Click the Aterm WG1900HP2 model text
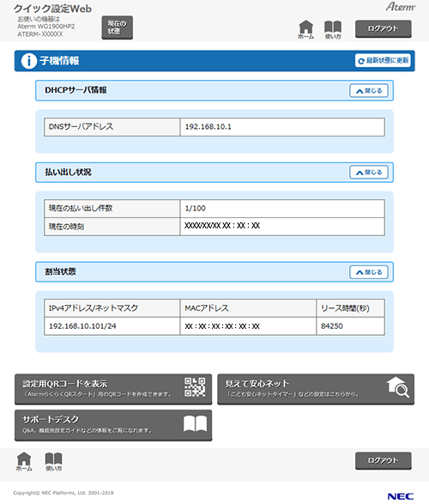Viewport: 429px width, 504px height. (46, 27)
